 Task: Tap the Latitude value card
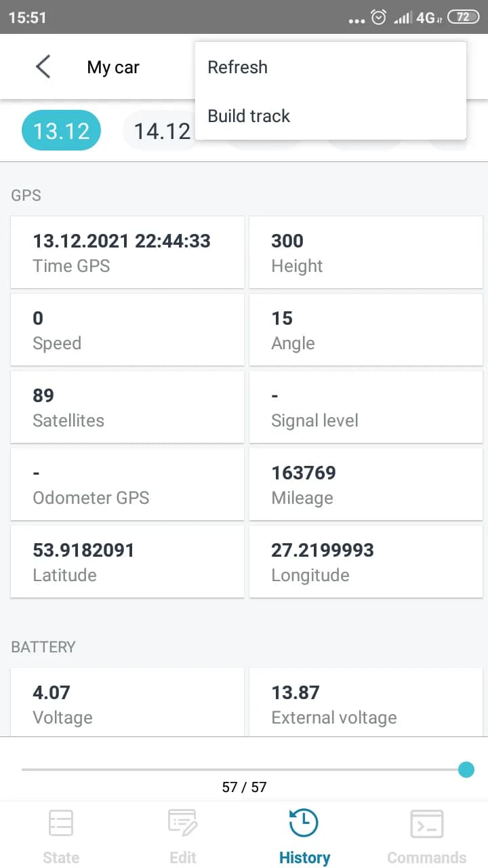pos(127,561)
